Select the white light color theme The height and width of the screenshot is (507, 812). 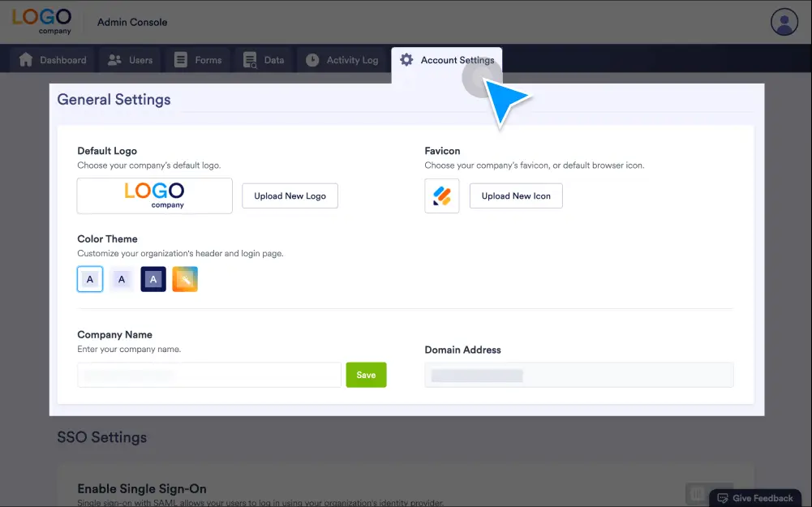(x=90, y=279)
